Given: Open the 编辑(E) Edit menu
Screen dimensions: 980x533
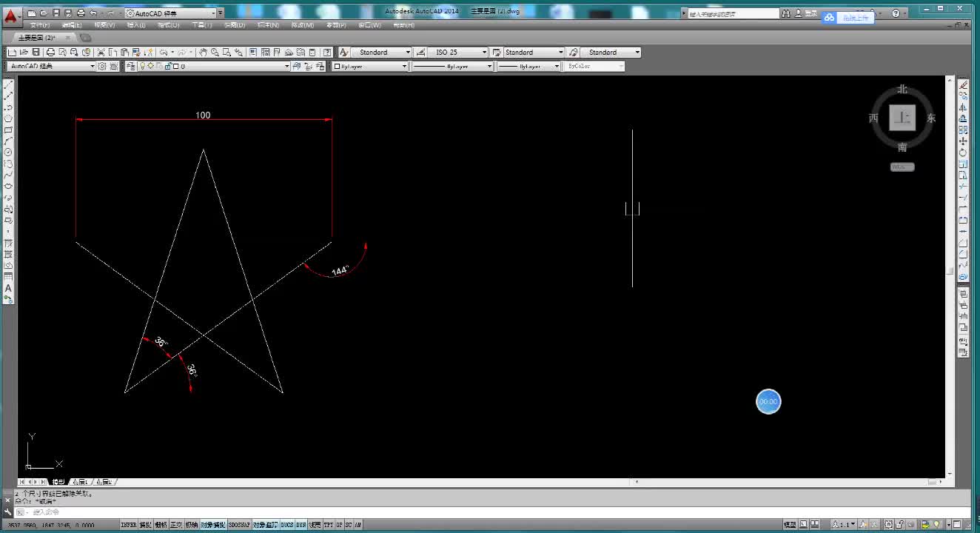Looking at the screenshot, I should pyautogui.click(x=72, y=25).
